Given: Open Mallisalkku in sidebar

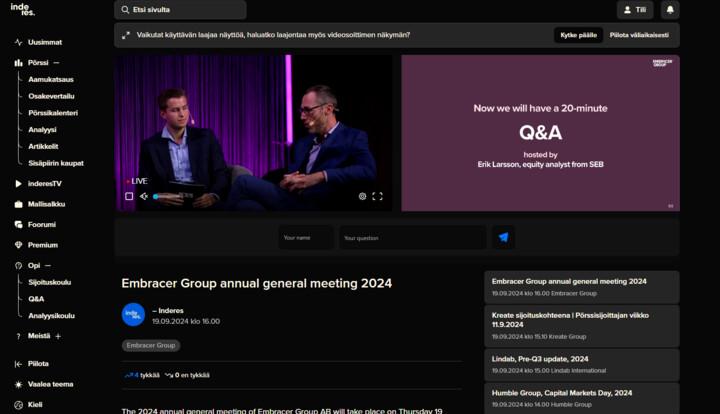Looking at the screenshot, I should [x=46, y=204].
